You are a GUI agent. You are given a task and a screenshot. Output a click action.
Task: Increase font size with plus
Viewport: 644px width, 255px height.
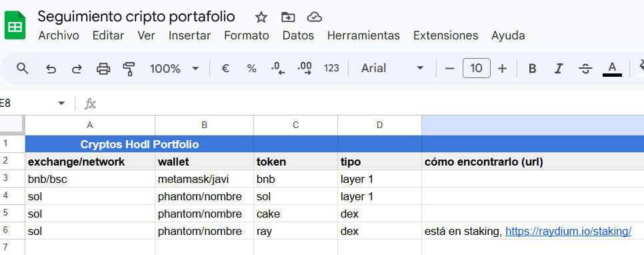tap(502, 68)
